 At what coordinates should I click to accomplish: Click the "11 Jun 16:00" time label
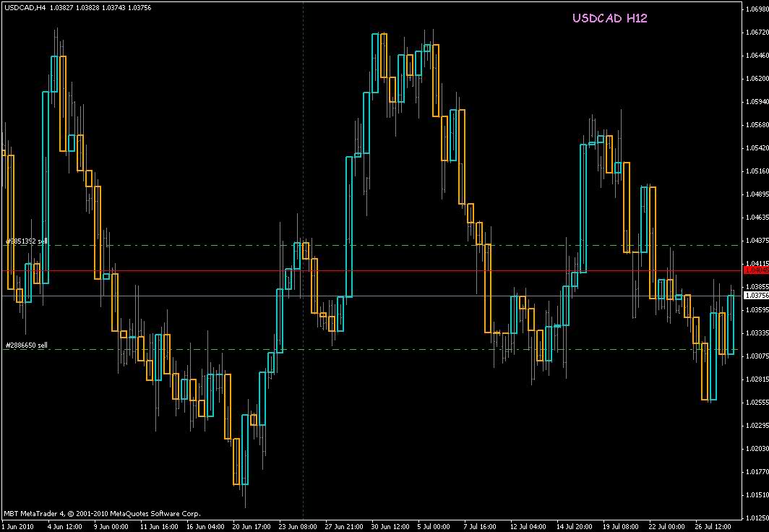pyautogui.click(x=158, y=527)
